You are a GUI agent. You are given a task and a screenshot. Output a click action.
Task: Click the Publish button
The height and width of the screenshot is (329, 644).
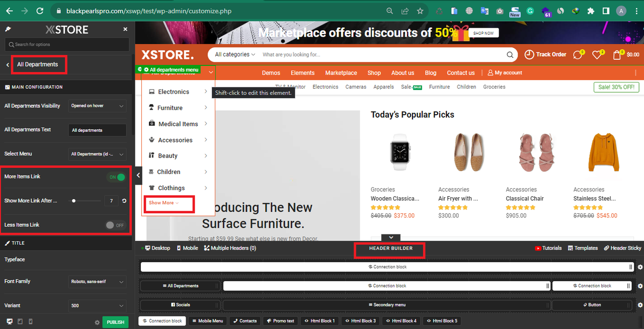point(115,322)
